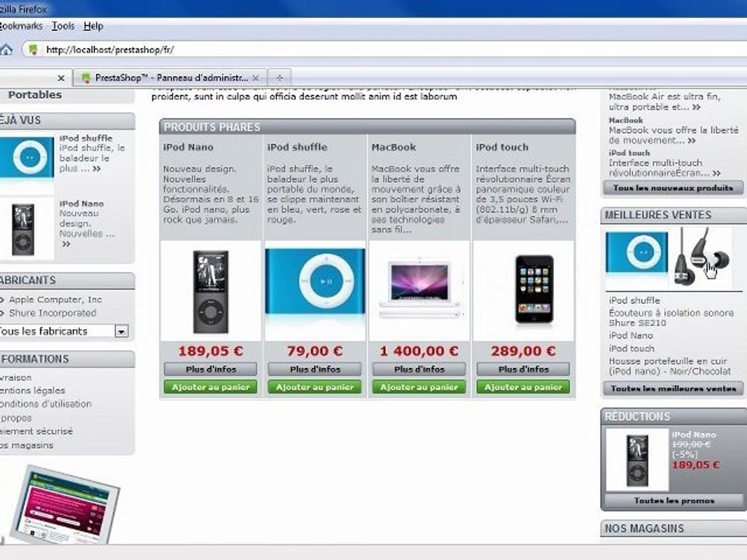This screenshot has width=747, height=560.
Task: Open iPod Nano link in Déjà vus
Action: coord(82,203)
